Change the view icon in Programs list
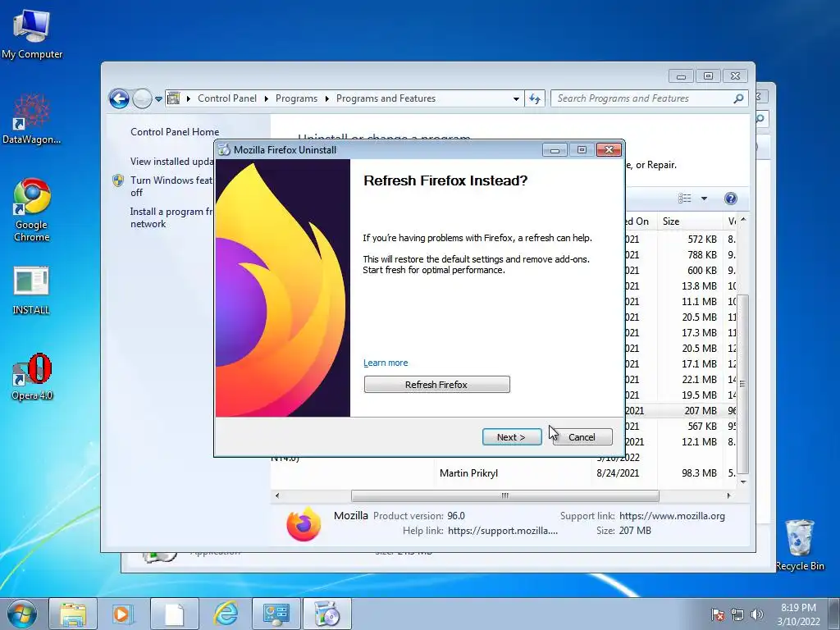 pos(685,199)
